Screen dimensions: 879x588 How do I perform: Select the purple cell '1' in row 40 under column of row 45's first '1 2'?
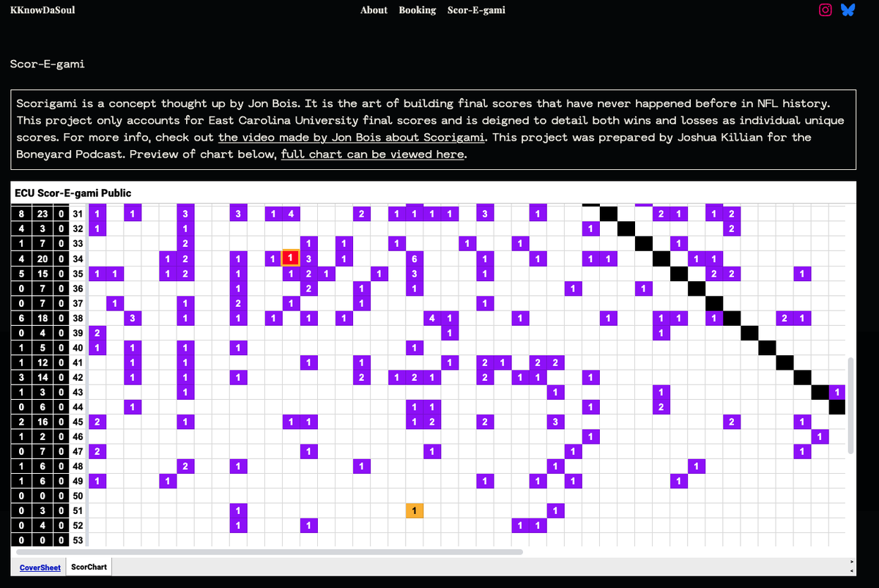(x=415, y=347)
